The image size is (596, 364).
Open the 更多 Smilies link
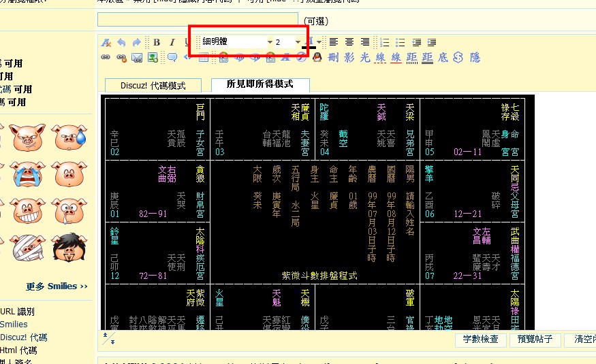(57, 286)
